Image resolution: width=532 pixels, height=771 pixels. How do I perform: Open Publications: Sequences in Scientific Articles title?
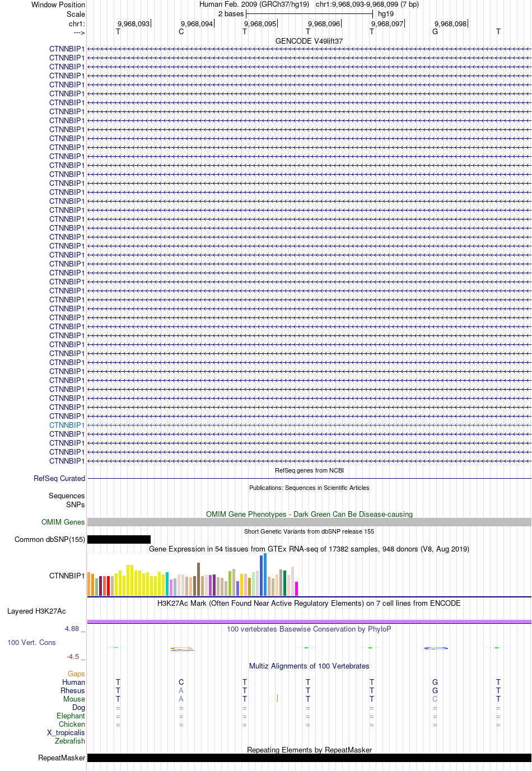(309, 488)
